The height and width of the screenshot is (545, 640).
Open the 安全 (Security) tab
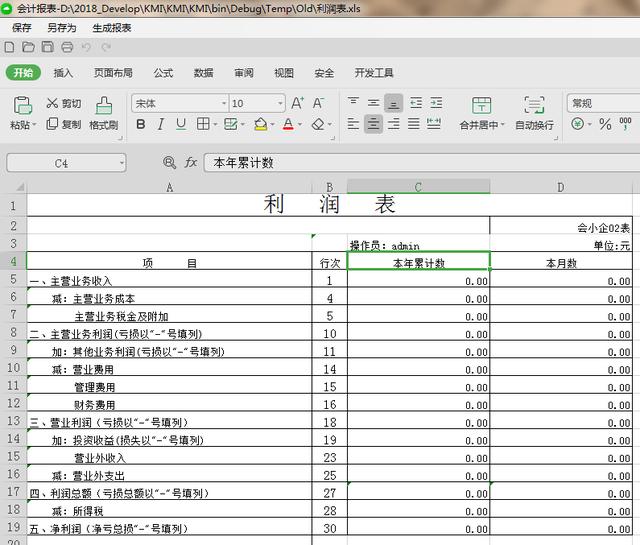(324, 73)
